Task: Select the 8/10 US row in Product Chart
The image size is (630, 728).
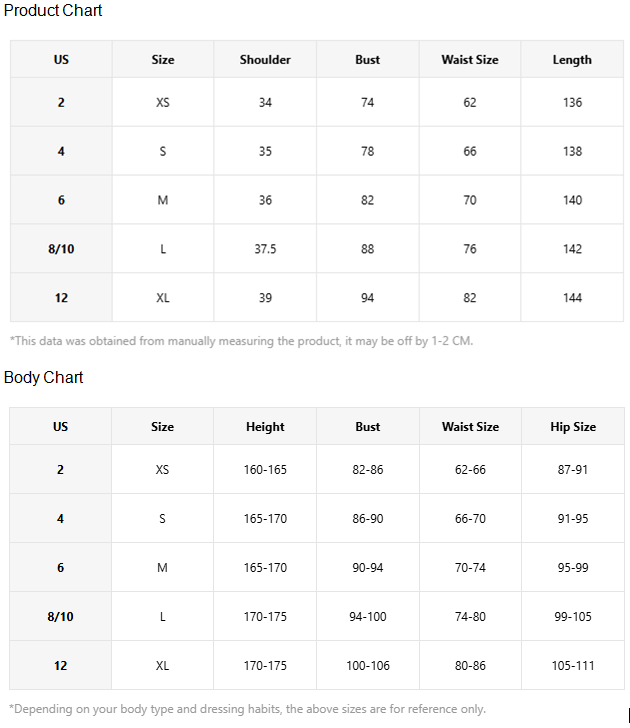Action: [317, 249]
